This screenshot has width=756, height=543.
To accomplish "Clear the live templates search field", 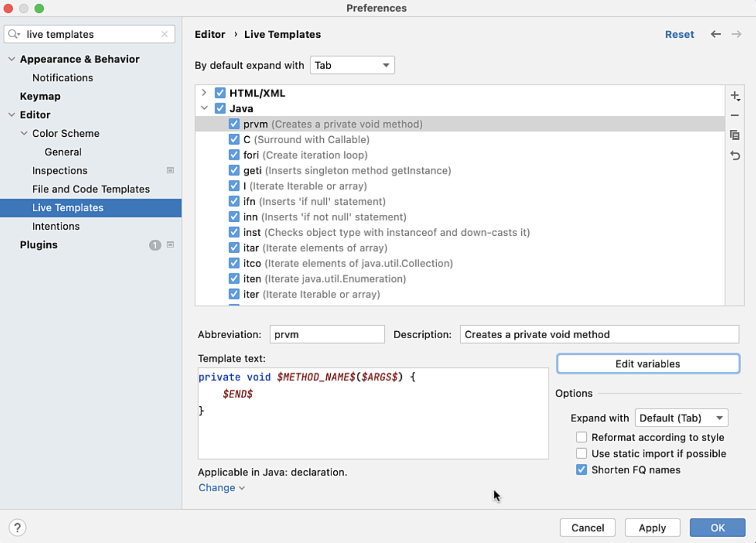I will pyautogui.click(x=165, y=34).
